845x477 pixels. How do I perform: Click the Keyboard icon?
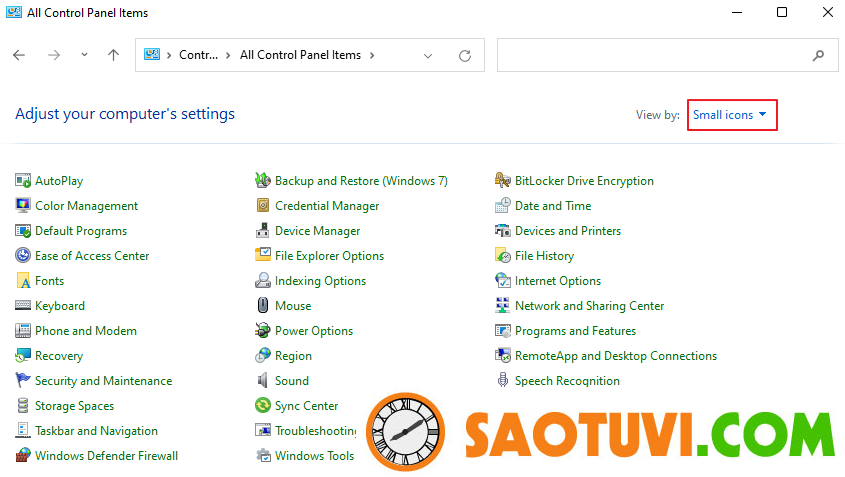(x=23, y=306)
